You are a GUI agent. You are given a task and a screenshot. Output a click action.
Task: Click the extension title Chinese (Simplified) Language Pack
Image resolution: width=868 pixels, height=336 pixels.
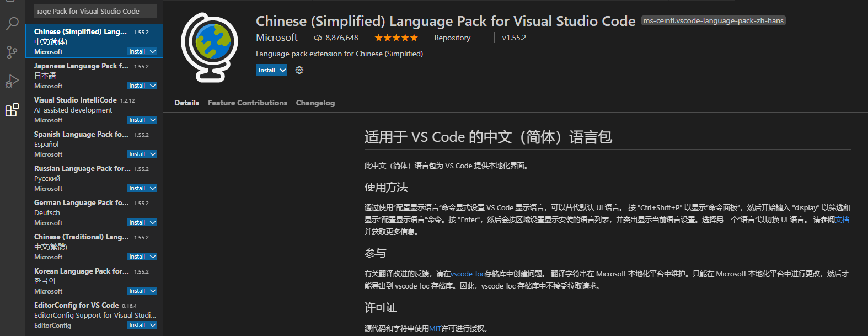[446, 21]
